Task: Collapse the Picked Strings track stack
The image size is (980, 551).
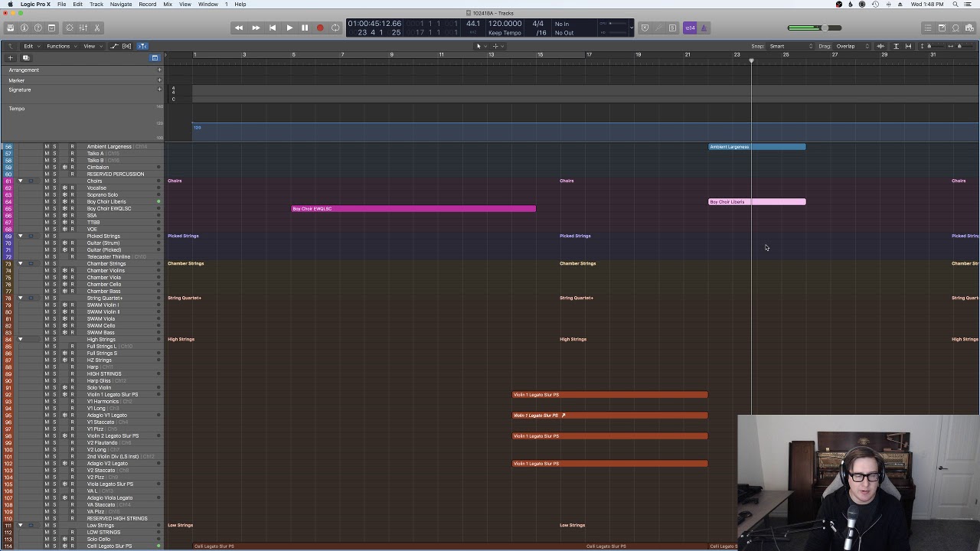Action: (21, 236)
